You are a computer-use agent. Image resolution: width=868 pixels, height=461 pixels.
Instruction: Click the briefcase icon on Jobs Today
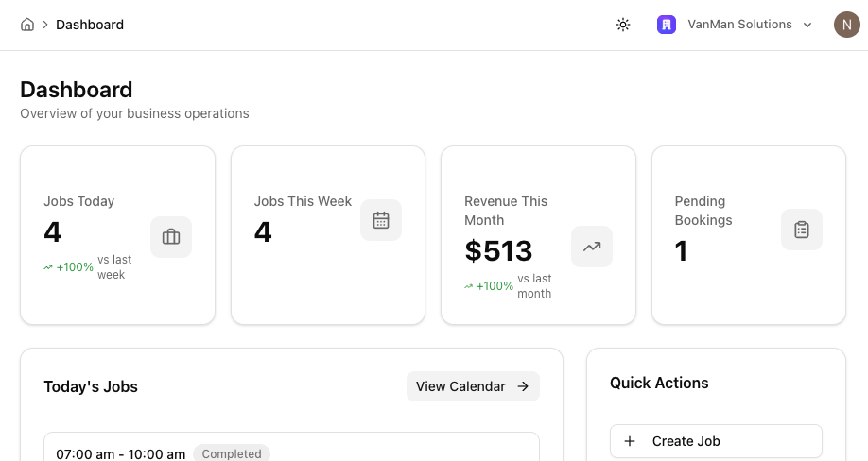pyautogui.click(x=171, y=237)
